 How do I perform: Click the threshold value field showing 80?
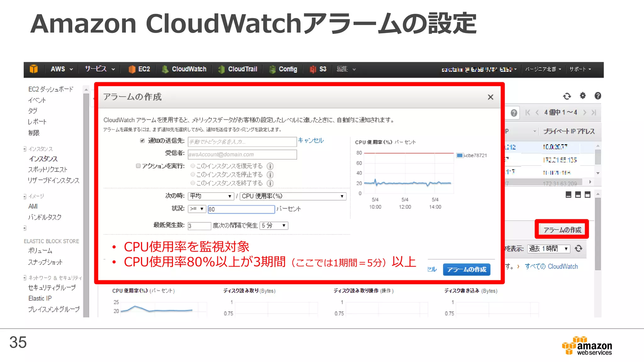pos(241,209)
